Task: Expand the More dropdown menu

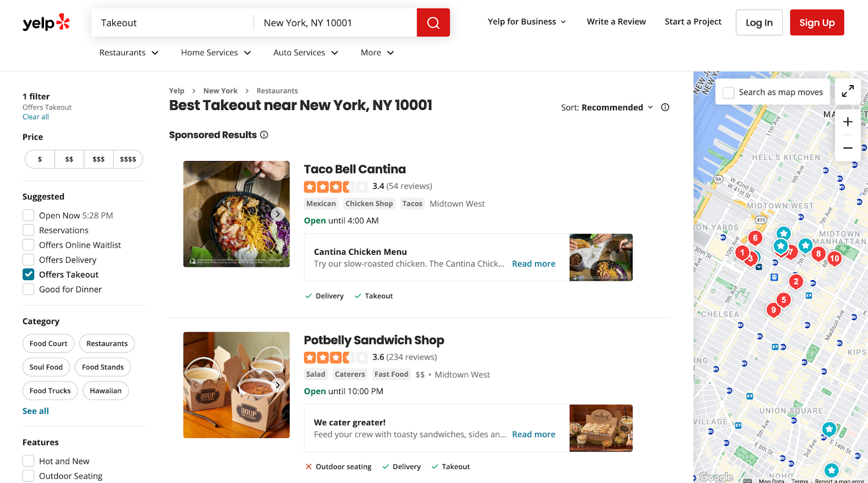Action: pyautogui.click(x=378, y=53)
